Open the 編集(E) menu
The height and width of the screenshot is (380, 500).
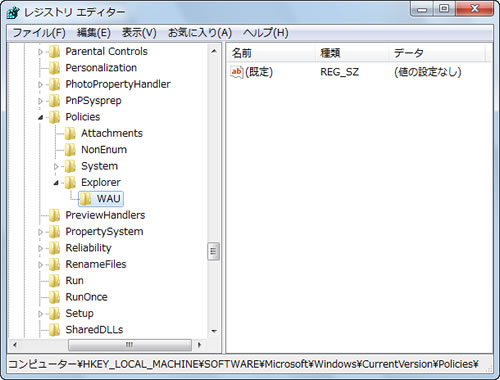94,33
